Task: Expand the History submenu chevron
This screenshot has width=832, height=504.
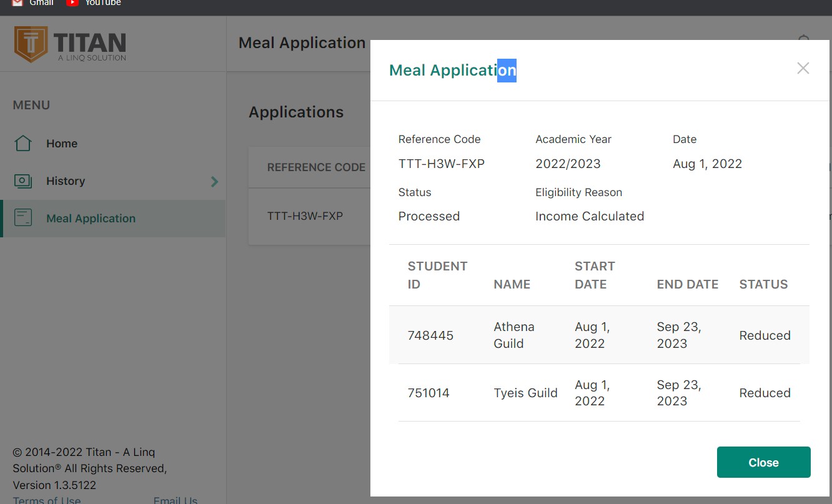Action: pos(214,181)
